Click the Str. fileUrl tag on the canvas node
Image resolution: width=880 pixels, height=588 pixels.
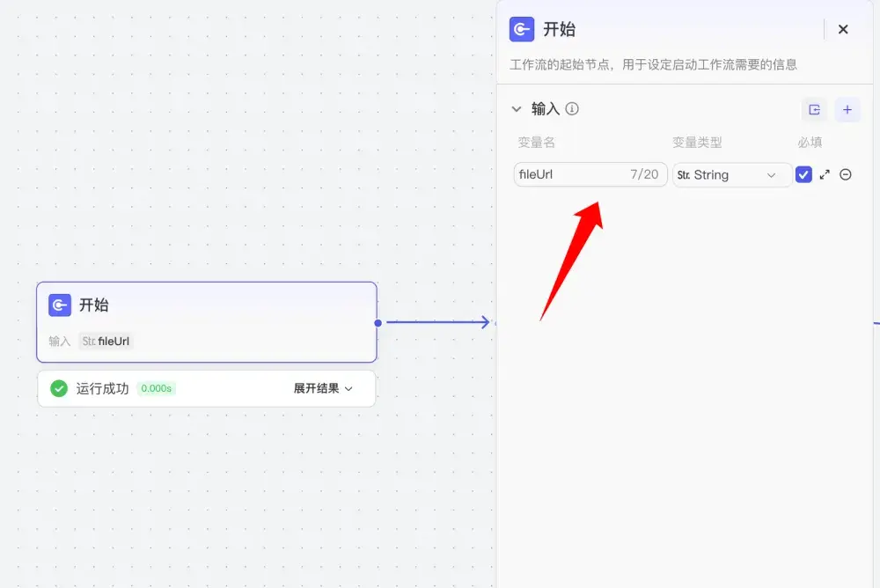[x=106, y=342]
